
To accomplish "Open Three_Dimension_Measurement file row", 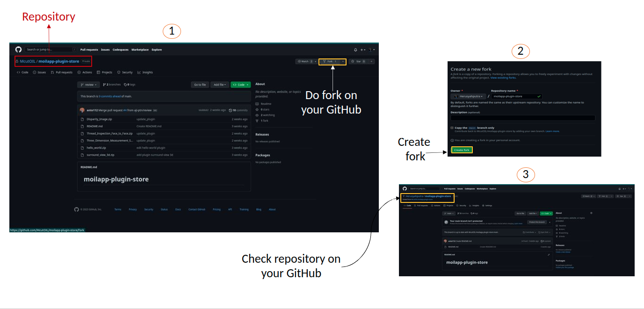I will (164, 140).
